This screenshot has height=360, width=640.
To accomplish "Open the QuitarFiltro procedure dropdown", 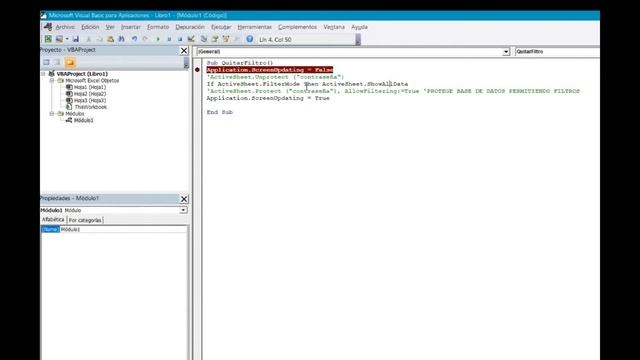I will [557, 52].
